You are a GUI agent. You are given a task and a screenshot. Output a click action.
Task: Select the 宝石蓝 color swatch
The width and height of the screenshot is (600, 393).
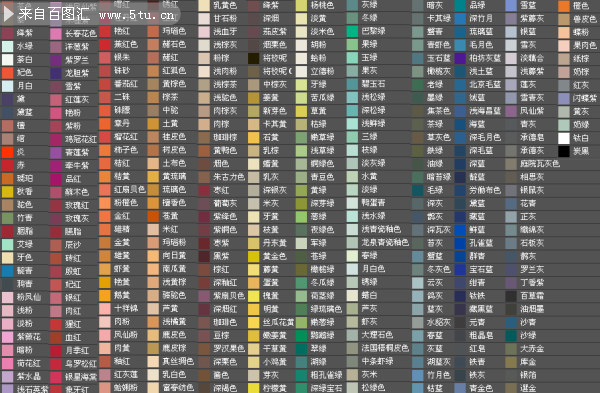tap(460, 270)
